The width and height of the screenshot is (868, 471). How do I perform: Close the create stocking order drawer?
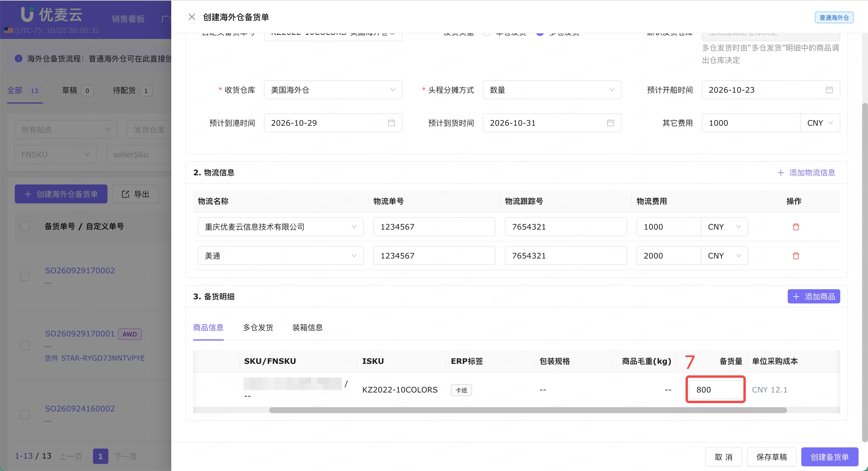[x=192, y=17]
